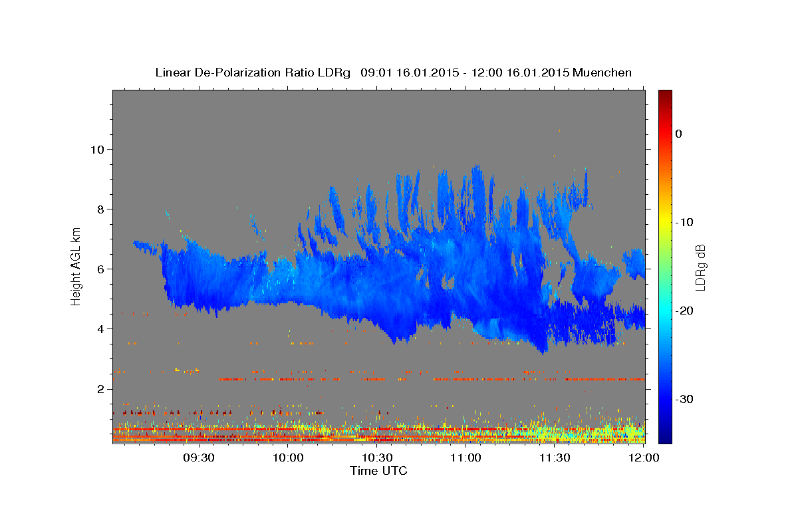Click the height tick label 8
This screenshot has height=532, width=798.
[101, 209]
